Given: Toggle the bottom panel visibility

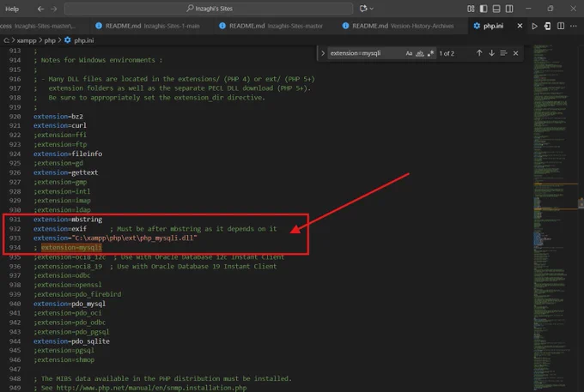Looking at the screenshot, I should (x=496, y=9).
